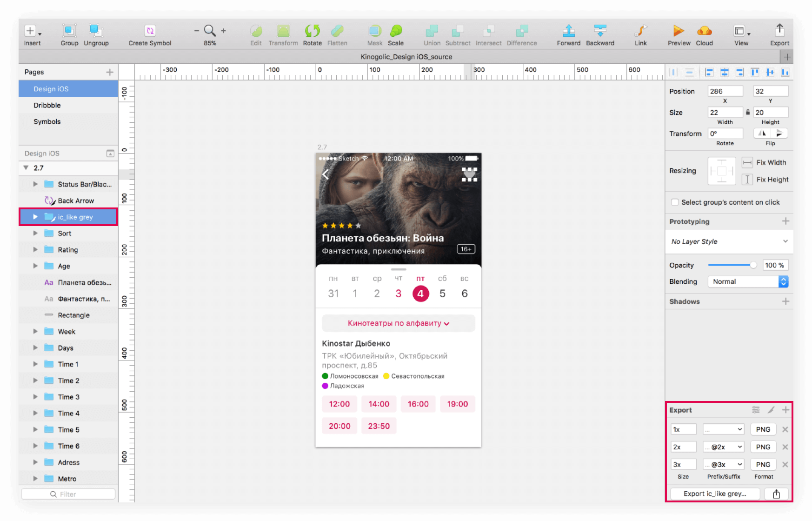Click the Rotate tool icon
The height and width of the screenshot is (521, 812).
tap(312, 31)
